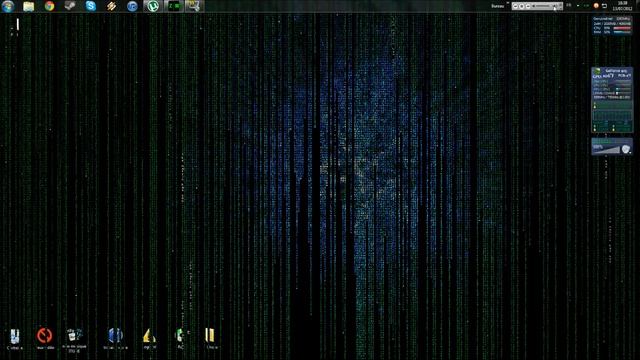
Task: Click the CPU and RAM meter gadget
Action: (x=612, y=25)
